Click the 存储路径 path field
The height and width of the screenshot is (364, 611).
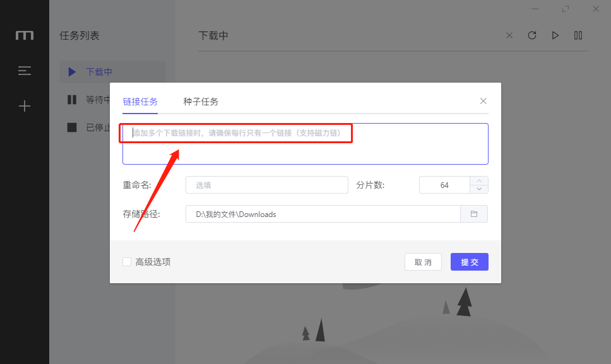click(323, 214)
